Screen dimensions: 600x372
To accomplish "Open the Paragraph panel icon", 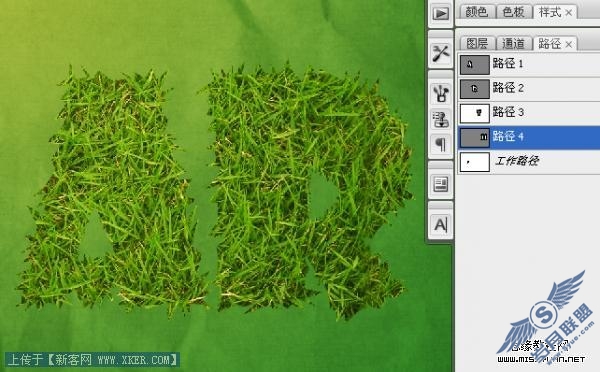I will tap(440, 145).
